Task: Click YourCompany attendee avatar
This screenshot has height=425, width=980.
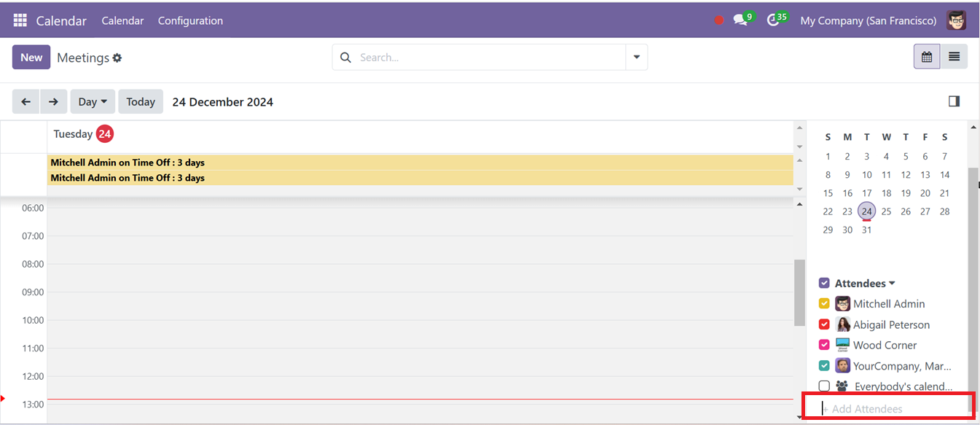Action: point(843,366)
